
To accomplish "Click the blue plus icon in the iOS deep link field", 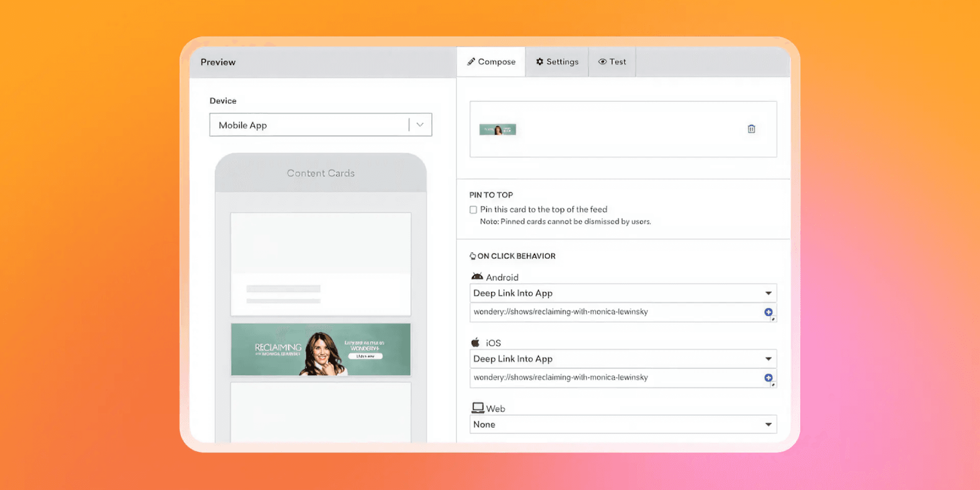I will coord(768,378).
